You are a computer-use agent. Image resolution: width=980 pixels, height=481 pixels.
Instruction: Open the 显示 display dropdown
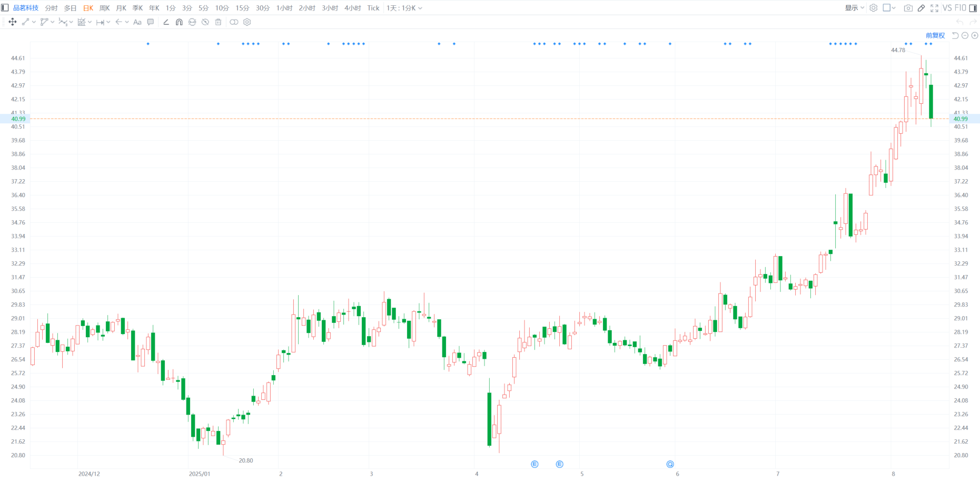tap(854, 8)
